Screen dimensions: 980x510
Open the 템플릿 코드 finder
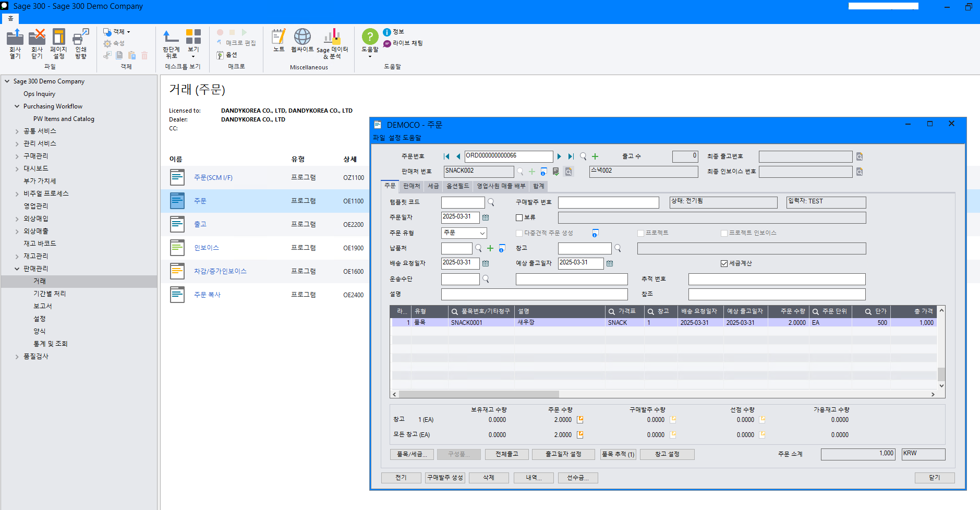click(x=491, y=202)
